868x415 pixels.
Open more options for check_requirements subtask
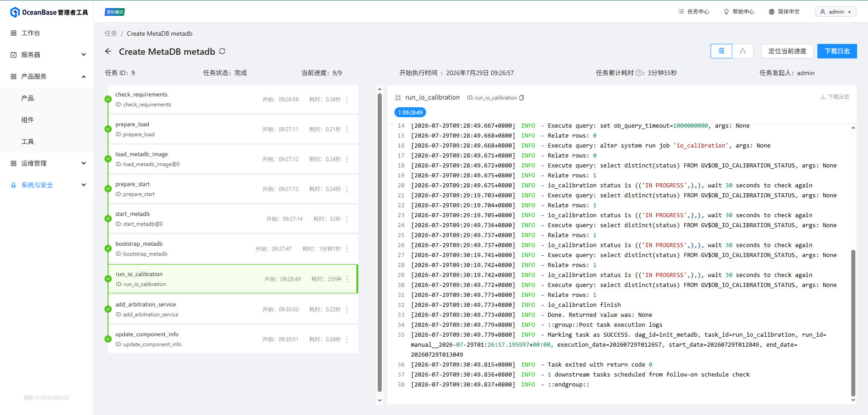347,100
